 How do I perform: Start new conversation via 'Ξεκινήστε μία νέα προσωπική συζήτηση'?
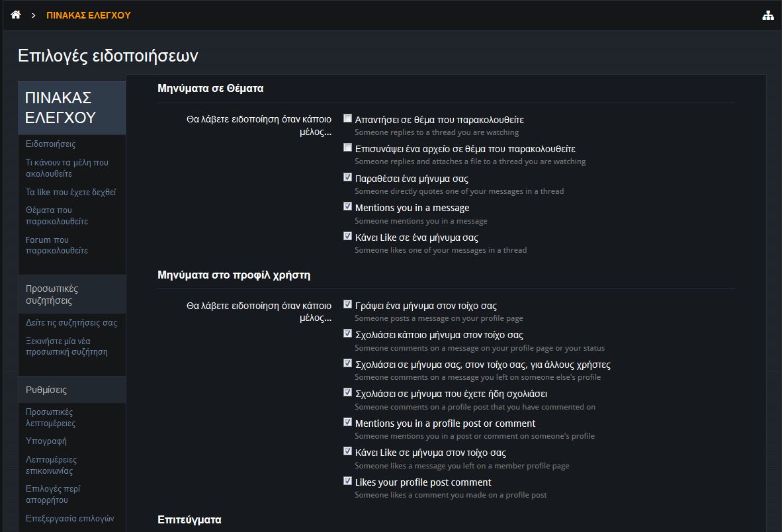(66, 346)
